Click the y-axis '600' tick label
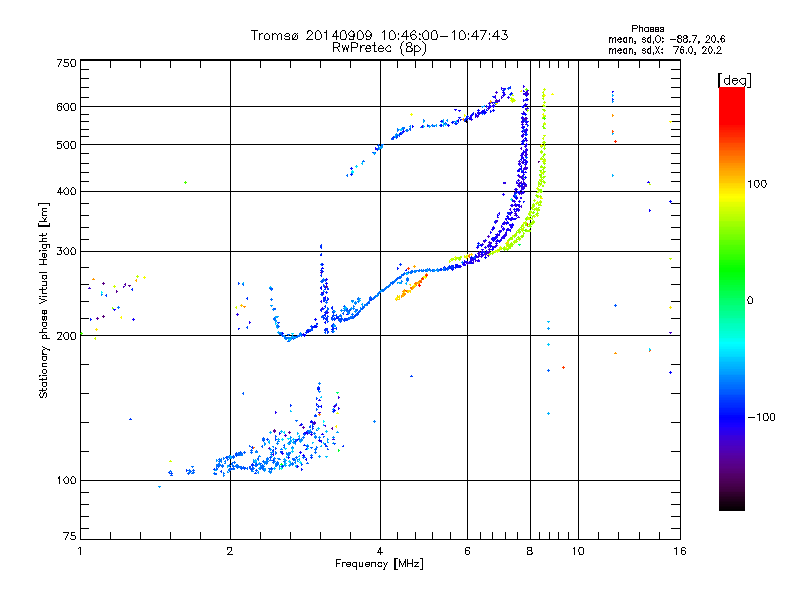This screenshot has width=800, height=600. click(x=66, y=107)
